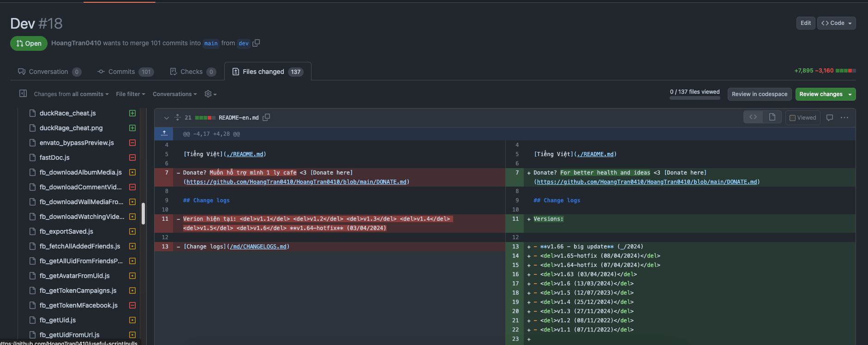
Task: Collapse the README-en.md diff
Action: [166, 118]
